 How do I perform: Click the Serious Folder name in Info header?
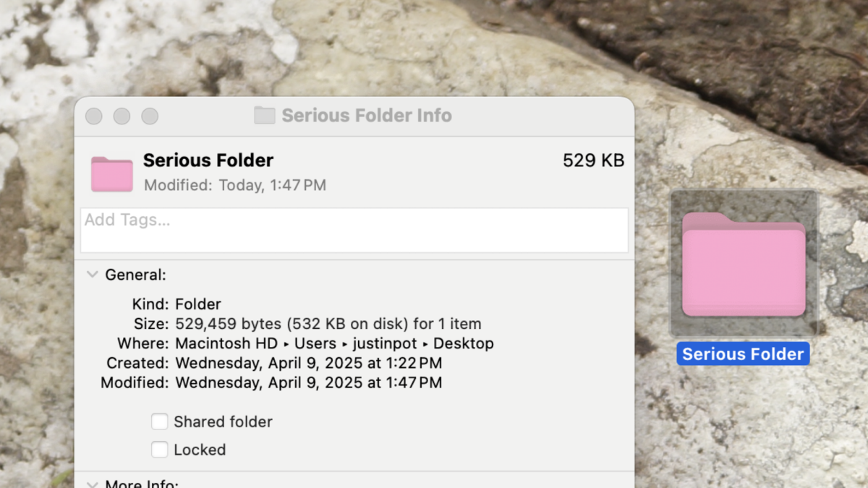point(208,160)
